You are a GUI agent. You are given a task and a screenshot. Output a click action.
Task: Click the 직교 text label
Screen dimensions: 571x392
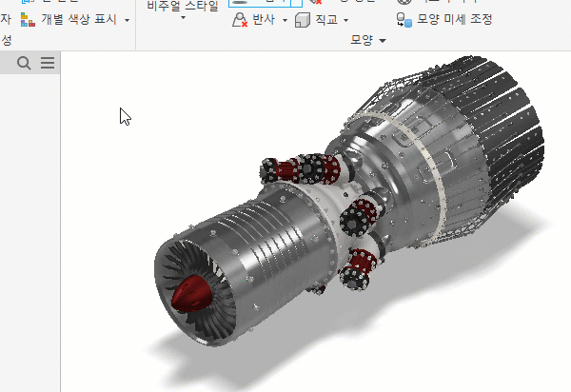(x=326, y=19)
